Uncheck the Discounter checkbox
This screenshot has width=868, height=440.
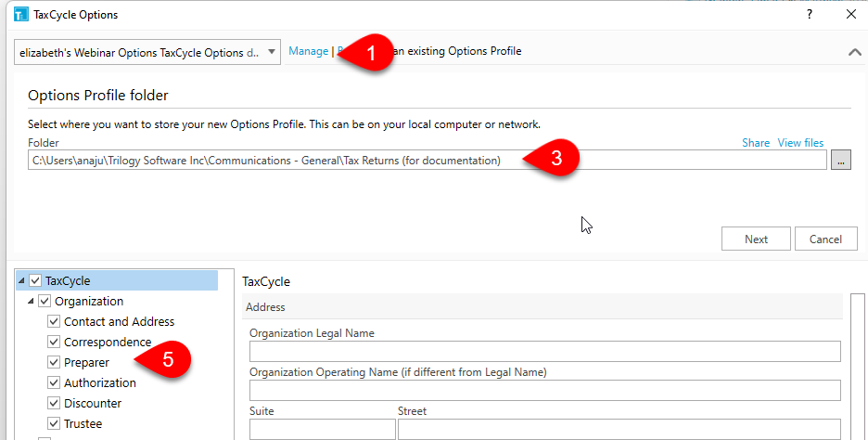[54, 404]
